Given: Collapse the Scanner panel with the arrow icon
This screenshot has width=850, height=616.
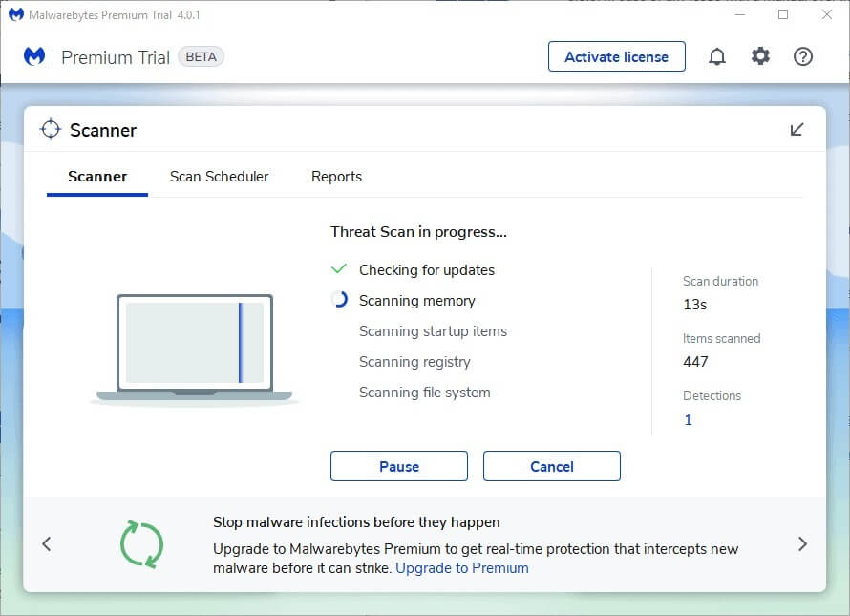Looking at the screenshot, I should click(797, 130).
